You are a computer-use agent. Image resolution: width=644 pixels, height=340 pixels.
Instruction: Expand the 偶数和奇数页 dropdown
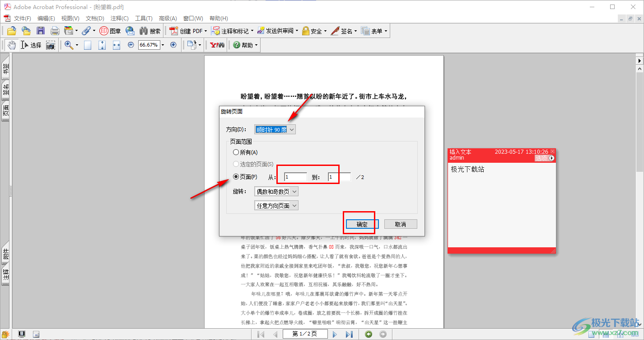tap(276, 192)
